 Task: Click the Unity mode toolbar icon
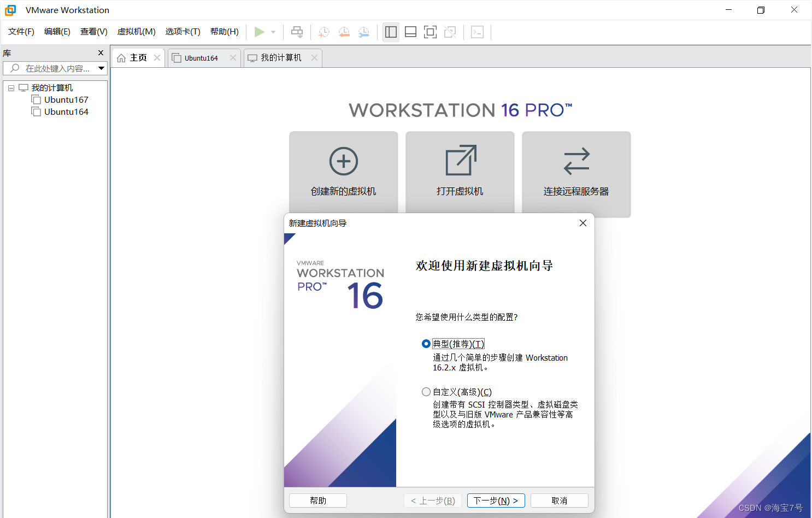point(450,32)
